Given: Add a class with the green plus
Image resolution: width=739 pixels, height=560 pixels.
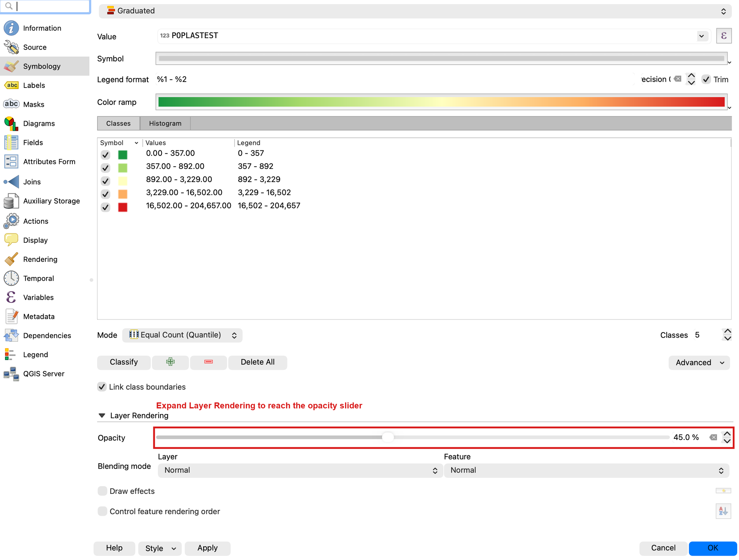Looking at the screenshot, I should click(x=170, y=362).
